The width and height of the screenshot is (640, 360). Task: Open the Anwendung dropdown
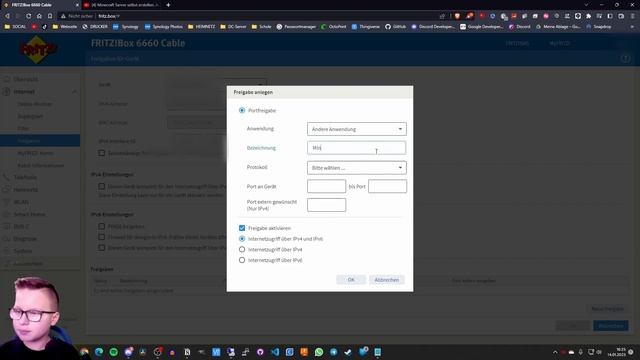356,129
